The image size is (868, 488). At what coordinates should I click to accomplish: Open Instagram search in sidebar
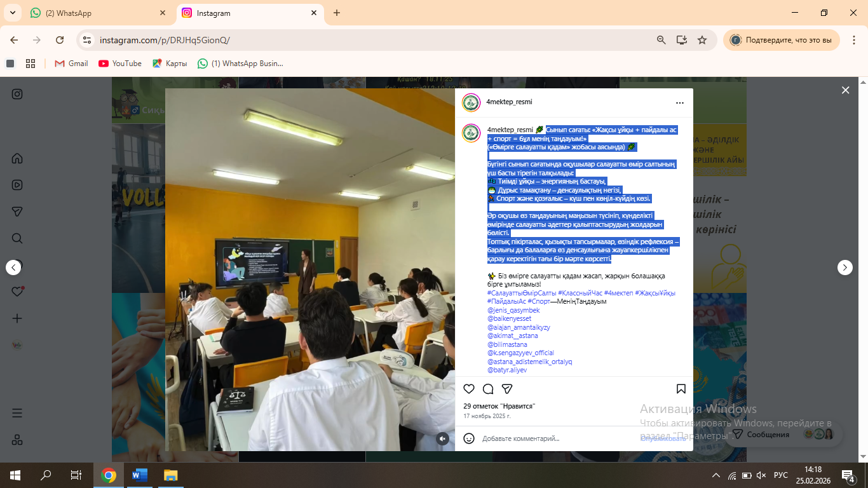point(17,238)
